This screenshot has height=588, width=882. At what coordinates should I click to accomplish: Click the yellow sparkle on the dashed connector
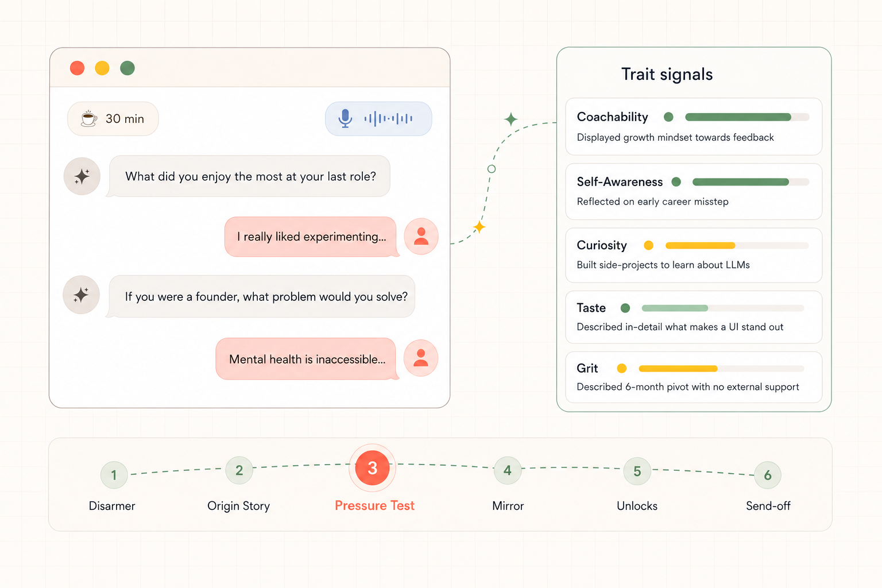click(479, 227)
